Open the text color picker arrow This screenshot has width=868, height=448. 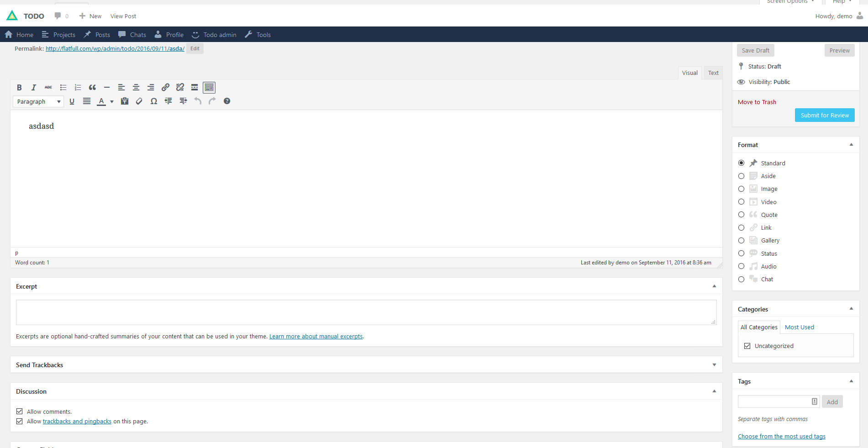pos(112,101)
